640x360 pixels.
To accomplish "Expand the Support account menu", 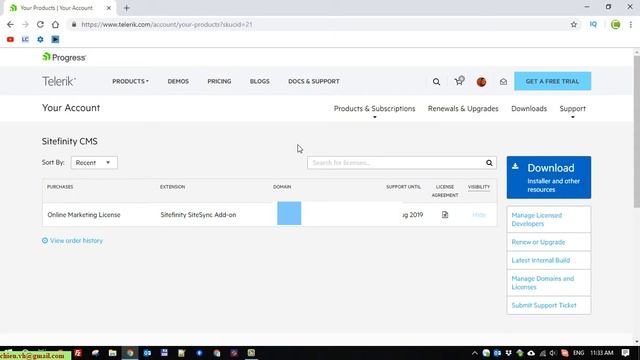I will [x=572, y=109].
